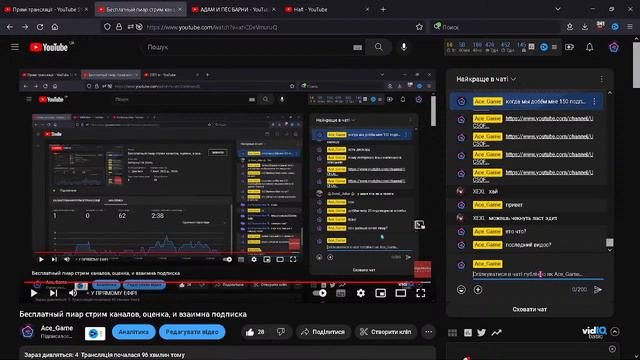The image size is (640, 360).
Task: Open emoji picker in chat input
Action: [x=461, y=290]
